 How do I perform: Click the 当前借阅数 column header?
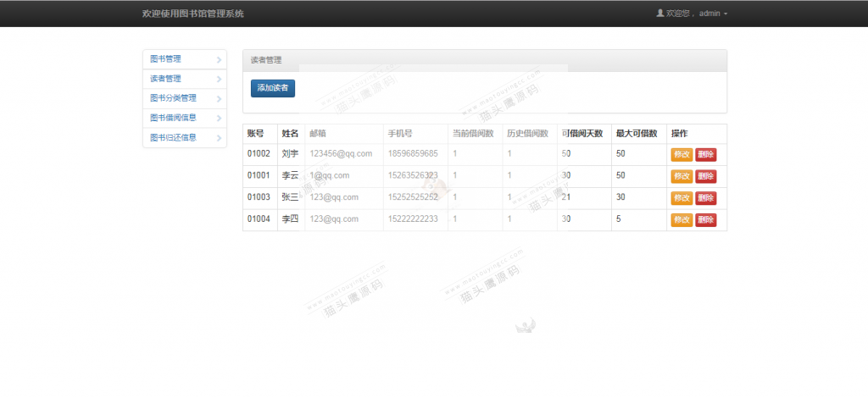tap(473, 133)
